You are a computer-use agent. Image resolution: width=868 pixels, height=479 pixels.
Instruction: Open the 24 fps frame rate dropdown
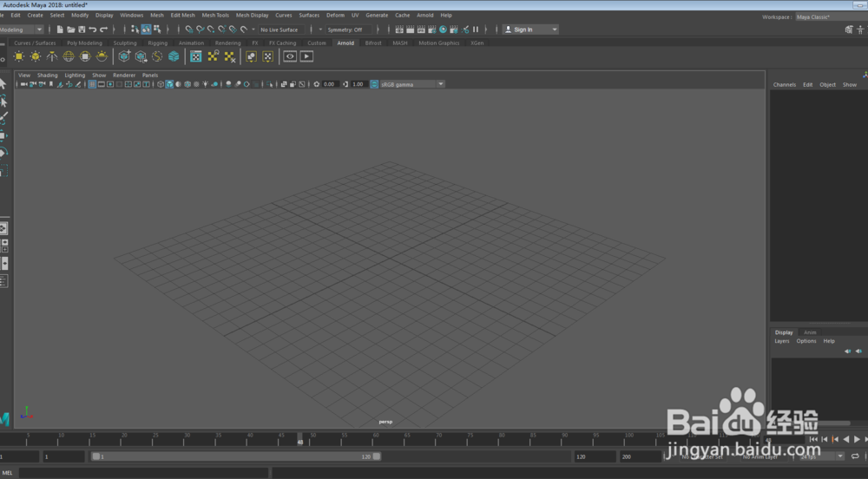tap(821, 456)
